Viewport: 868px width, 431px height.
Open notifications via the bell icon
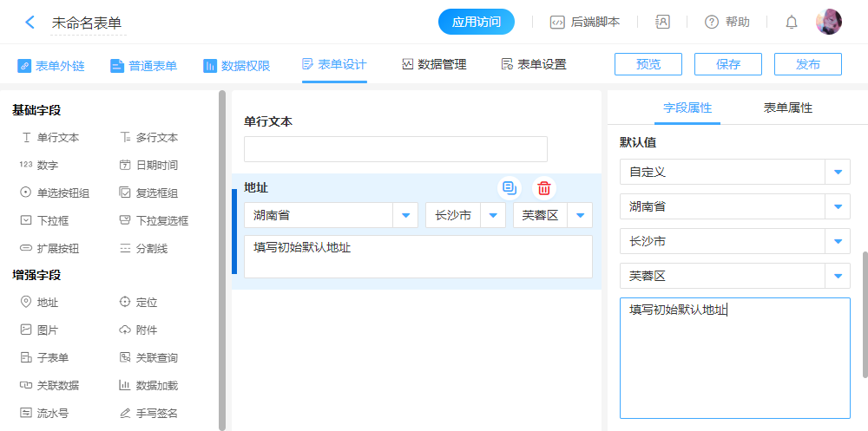[791, 23]
